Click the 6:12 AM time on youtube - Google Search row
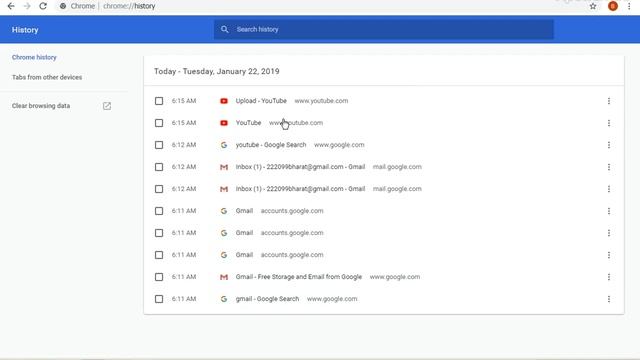Viewport: 640px width, 360px height. click(184, 145)
